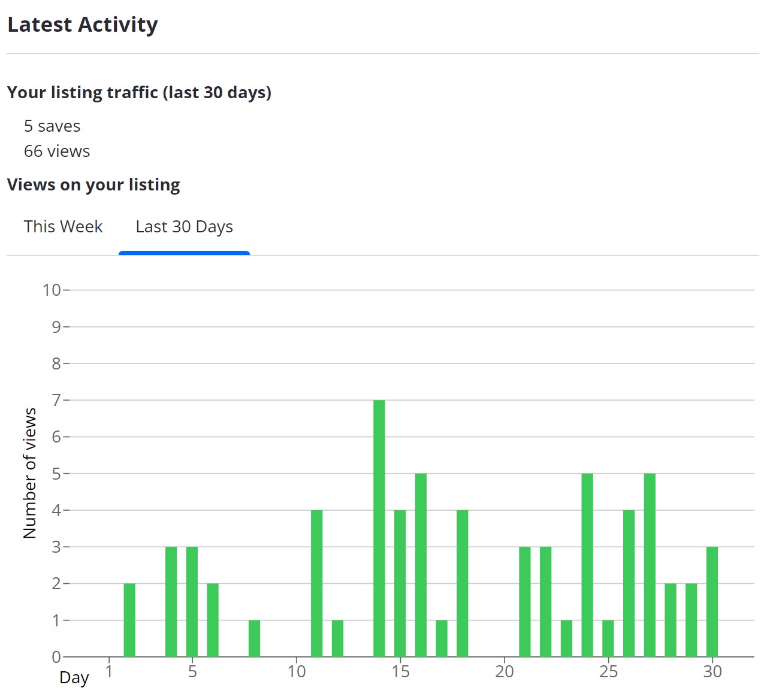Click the day 2 views bar

coord(129,620)
